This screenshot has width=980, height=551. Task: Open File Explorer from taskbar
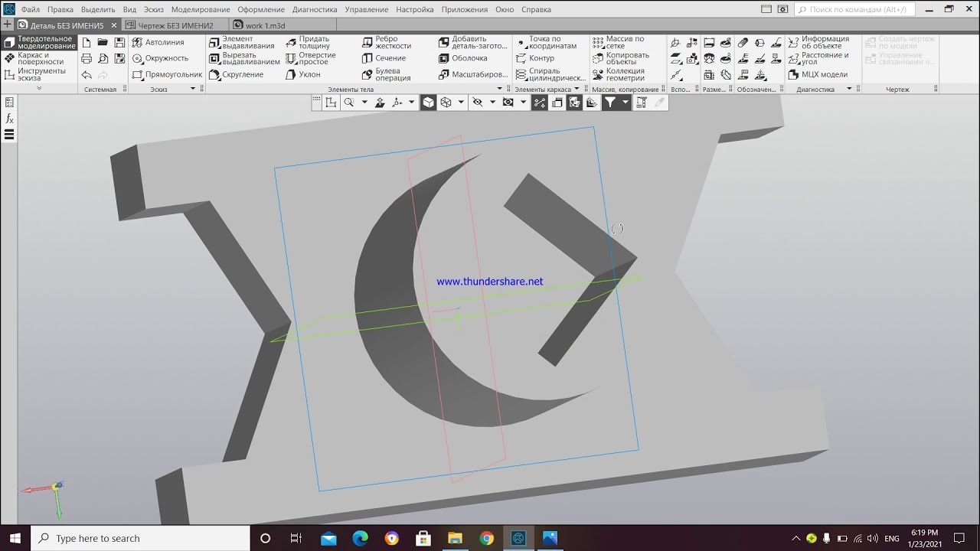[455, 538]
